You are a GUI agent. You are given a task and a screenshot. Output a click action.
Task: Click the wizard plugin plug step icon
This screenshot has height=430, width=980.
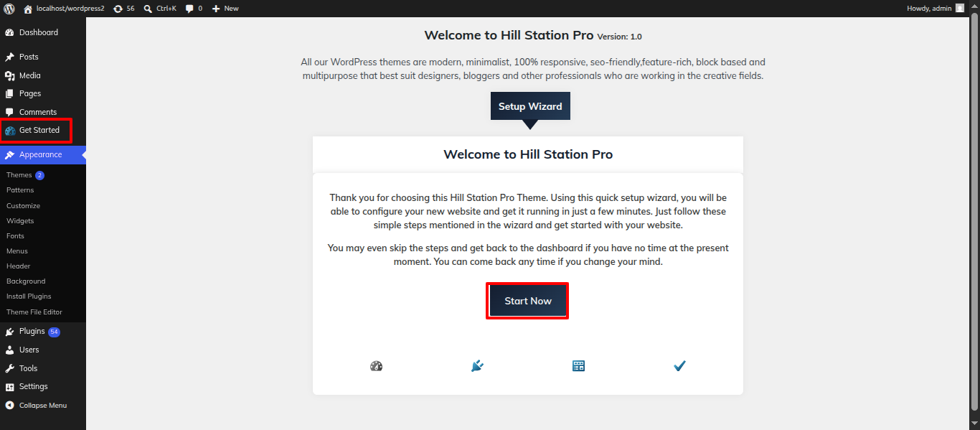(477, 366)
